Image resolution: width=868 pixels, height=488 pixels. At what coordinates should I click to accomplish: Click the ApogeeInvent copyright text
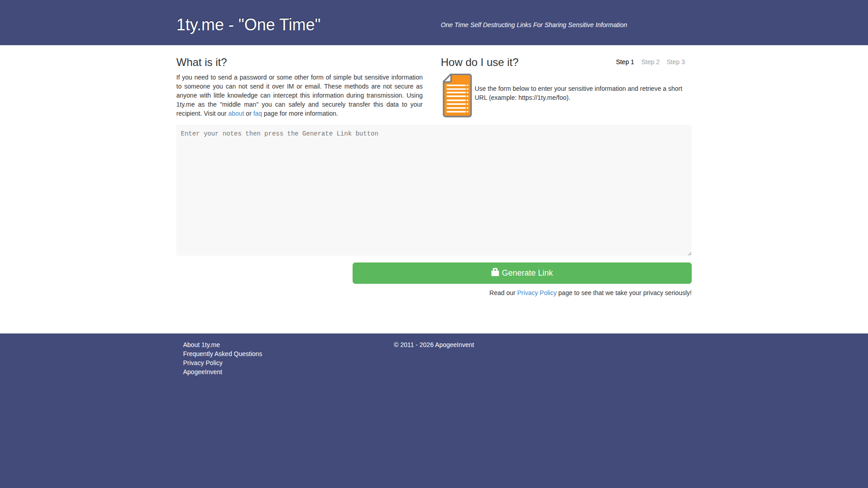click(434, 345)
